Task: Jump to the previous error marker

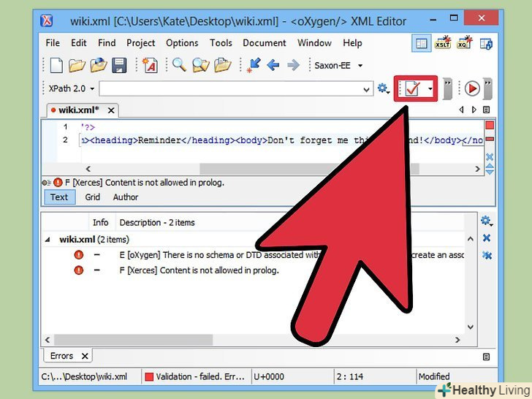Action: pos(490,166)
